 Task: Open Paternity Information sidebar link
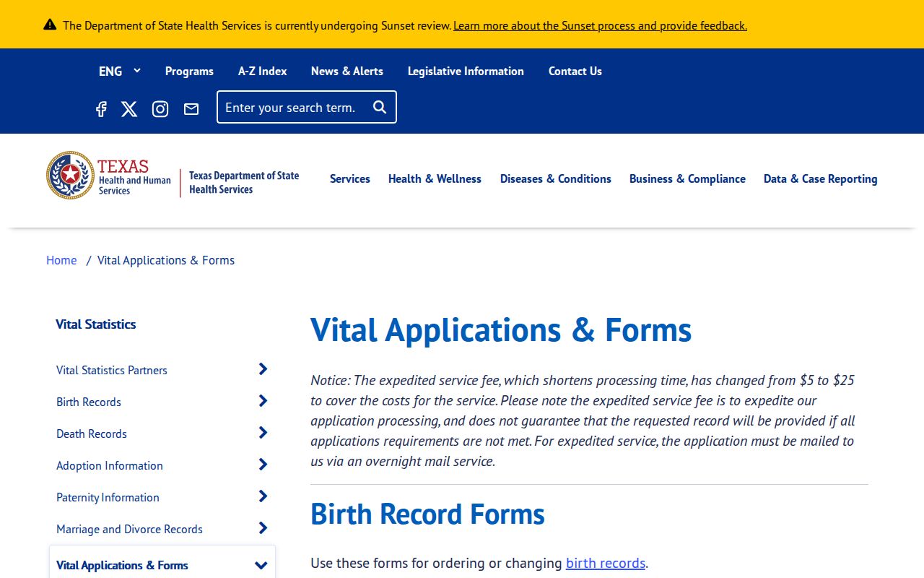pyautogui.click(x=108, y=497)
